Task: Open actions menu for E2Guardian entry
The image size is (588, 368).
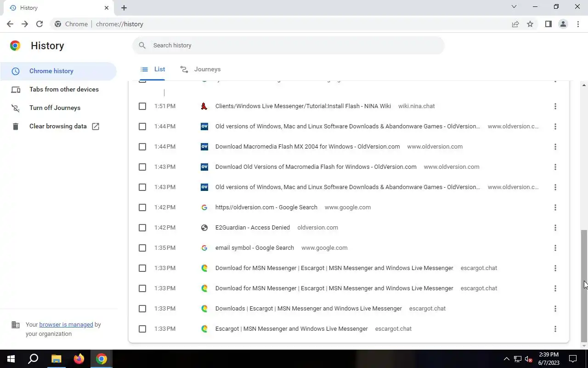Action: point(555,228)
